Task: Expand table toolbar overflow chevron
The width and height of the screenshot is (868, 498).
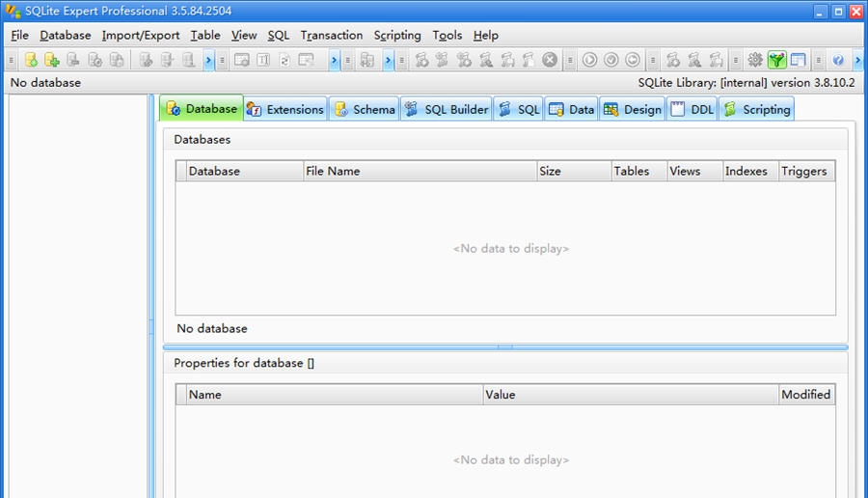Action: pyautogui.click(x=335, y=60)
